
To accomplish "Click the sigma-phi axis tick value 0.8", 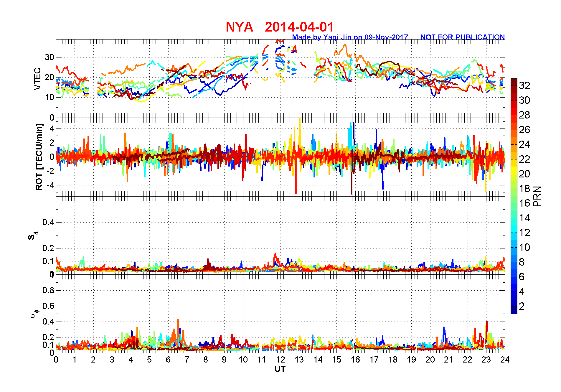I will (x=48, y=290).
